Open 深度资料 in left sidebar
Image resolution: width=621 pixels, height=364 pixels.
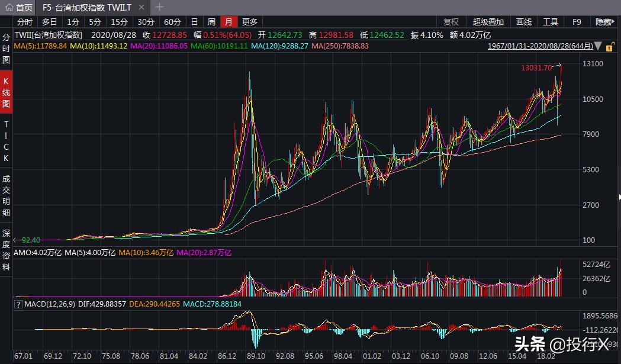coord(6,250)
